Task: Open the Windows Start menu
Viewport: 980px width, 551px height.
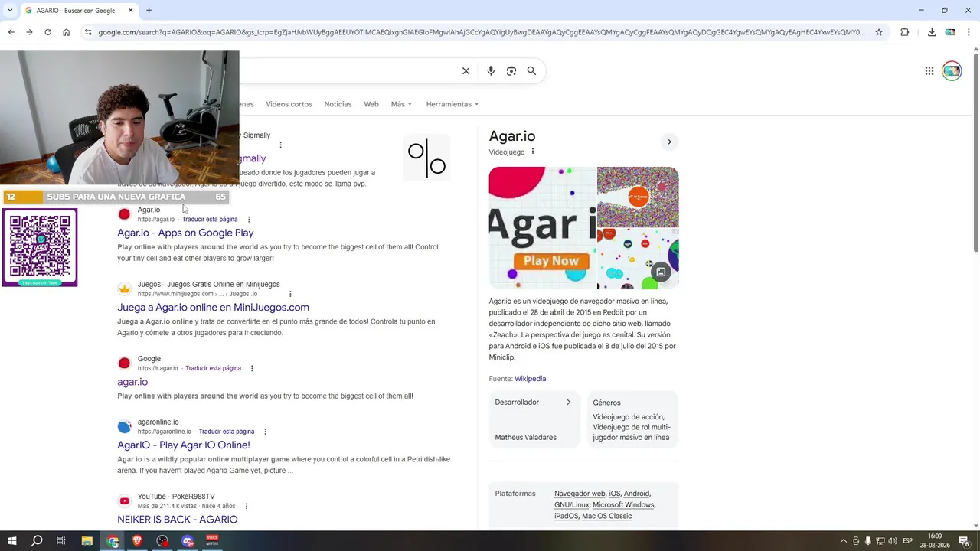Action: point(11,541)
